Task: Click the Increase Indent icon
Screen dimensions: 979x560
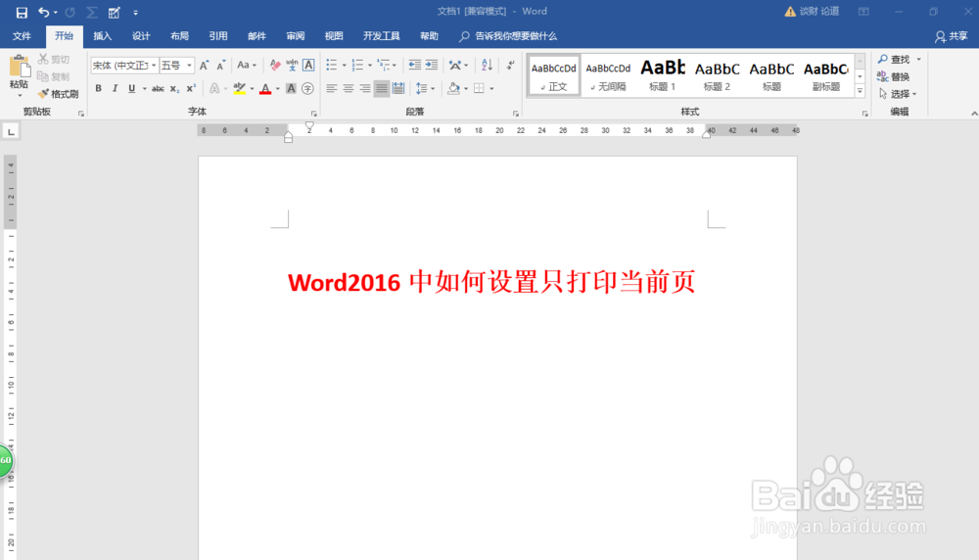Action: [x=432, y=65]
